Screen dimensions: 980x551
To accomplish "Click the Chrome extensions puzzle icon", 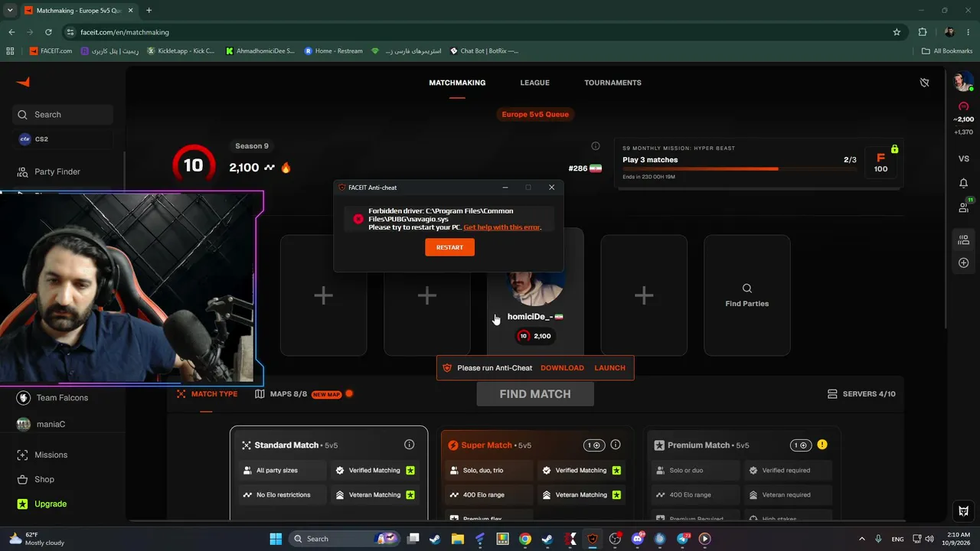I will click(x=923, y=32).
